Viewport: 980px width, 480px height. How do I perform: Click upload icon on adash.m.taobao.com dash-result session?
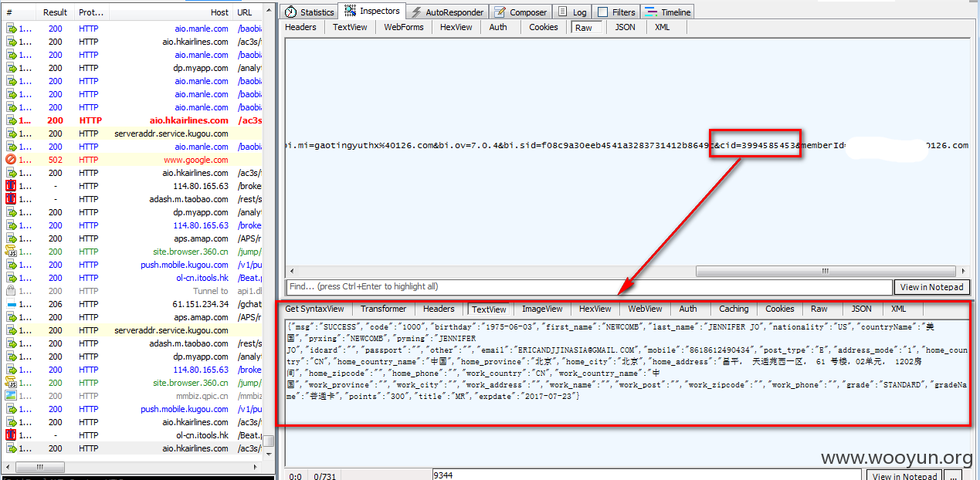[x=12, y=199]
